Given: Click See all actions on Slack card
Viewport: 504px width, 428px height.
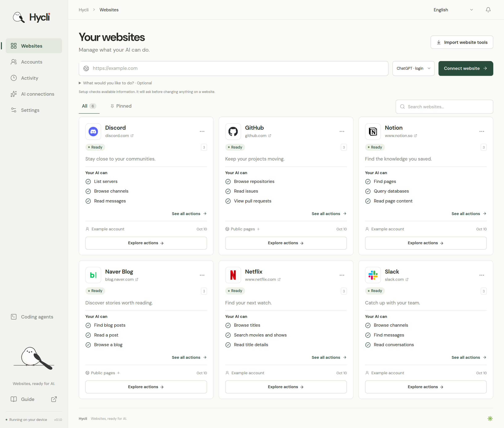Looking at the screenshot, I should (469, 357).
